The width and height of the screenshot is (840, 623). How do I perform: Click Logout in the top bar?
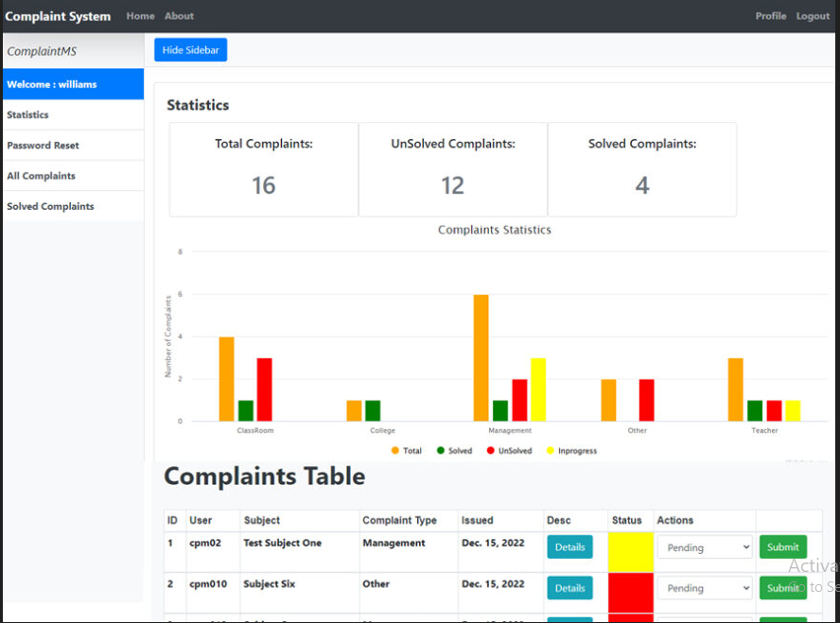(812, 15)
